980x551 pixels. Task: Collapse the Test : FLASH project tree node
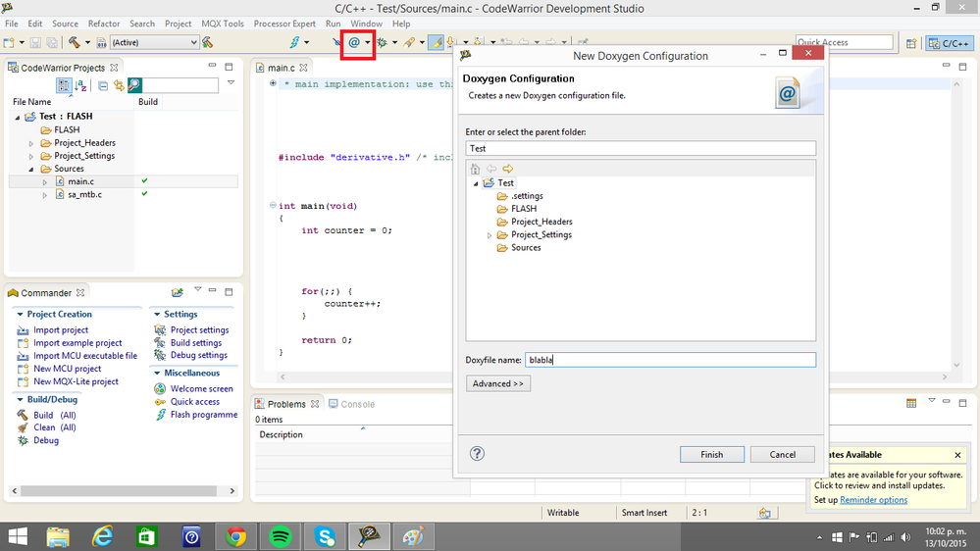click(x=18, y=117)
